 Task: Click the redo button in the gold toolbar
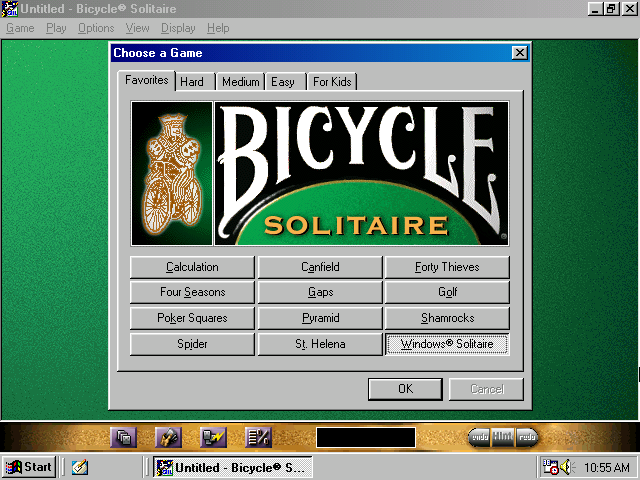pos(527,437)
